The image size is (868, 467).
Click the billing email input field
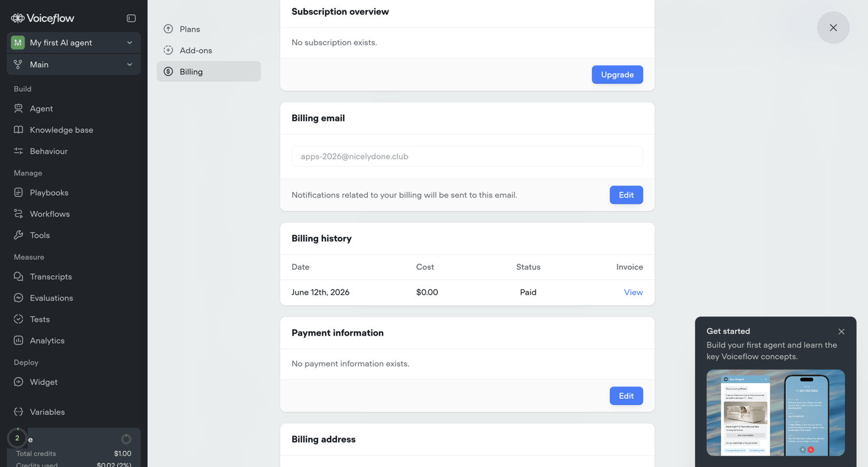467,156
